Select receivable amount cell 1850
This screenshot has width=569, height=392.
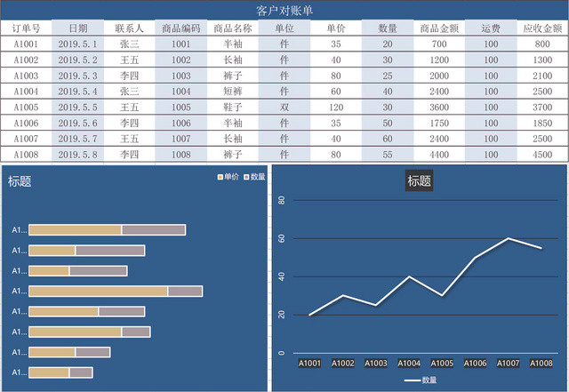[542, 123]
